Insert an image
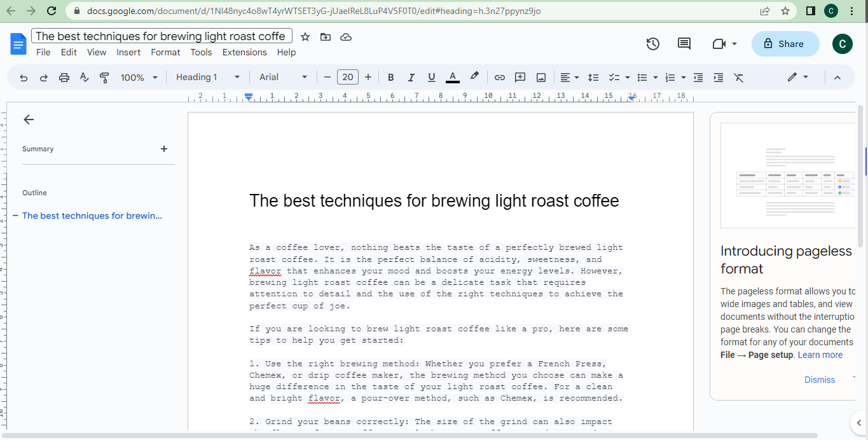Viewport: 868px width, 440px height. pyautogui.click(x=541, y=77)
